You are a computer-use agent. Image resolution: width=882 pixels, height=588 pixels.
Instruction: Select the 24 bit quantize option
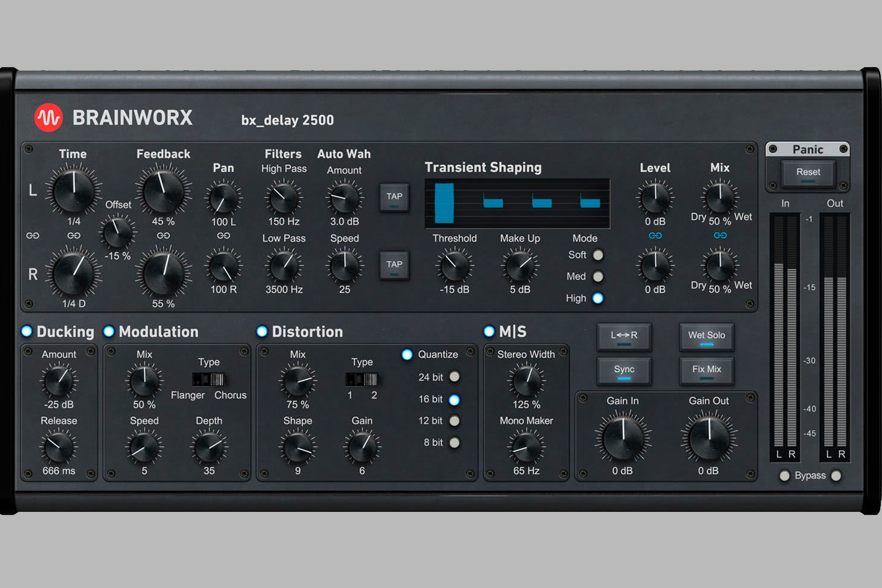tap(454, 377)
